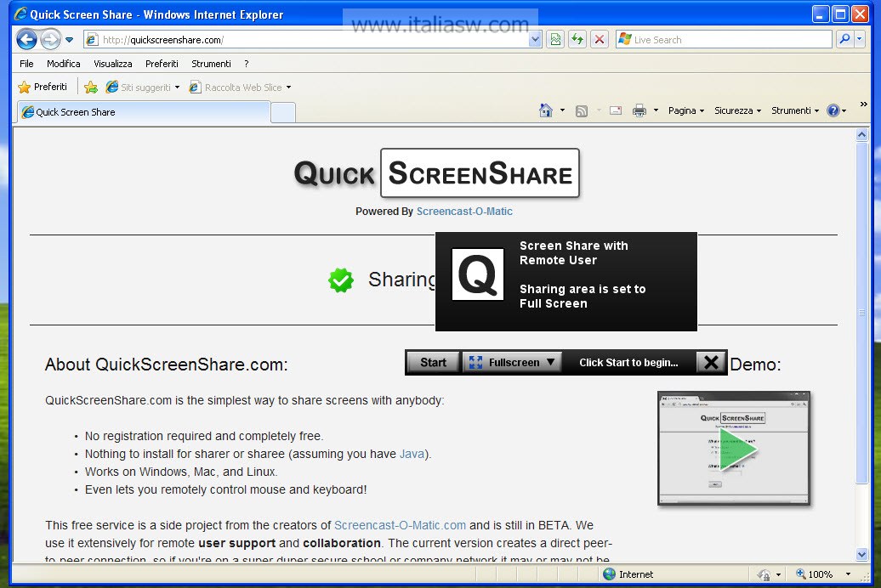Image resolution: width=881 pixels, height=588 pixels.
Task: Go back with the browser Back arrow
Action: point(26,39)
